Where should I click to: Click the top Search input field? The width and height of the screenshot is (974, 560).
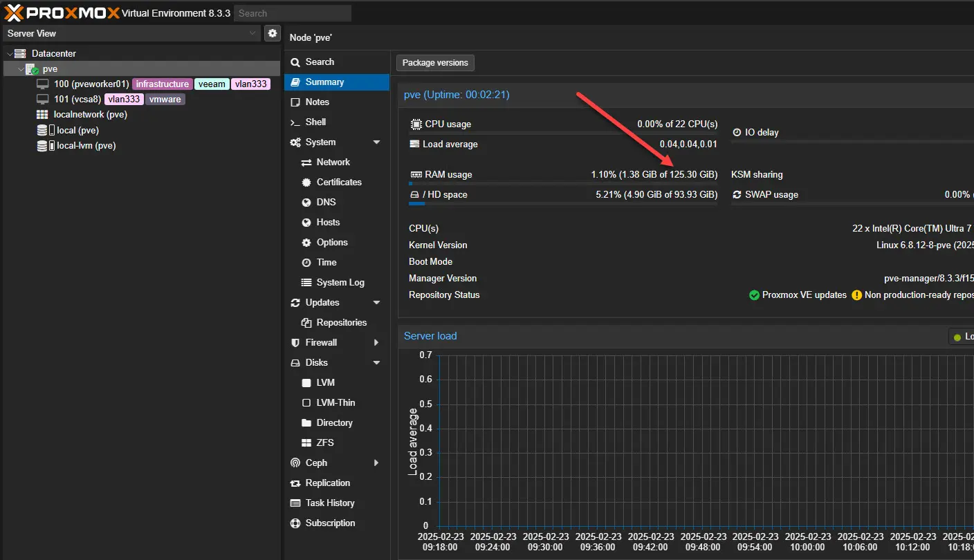[x=292, y=13]
